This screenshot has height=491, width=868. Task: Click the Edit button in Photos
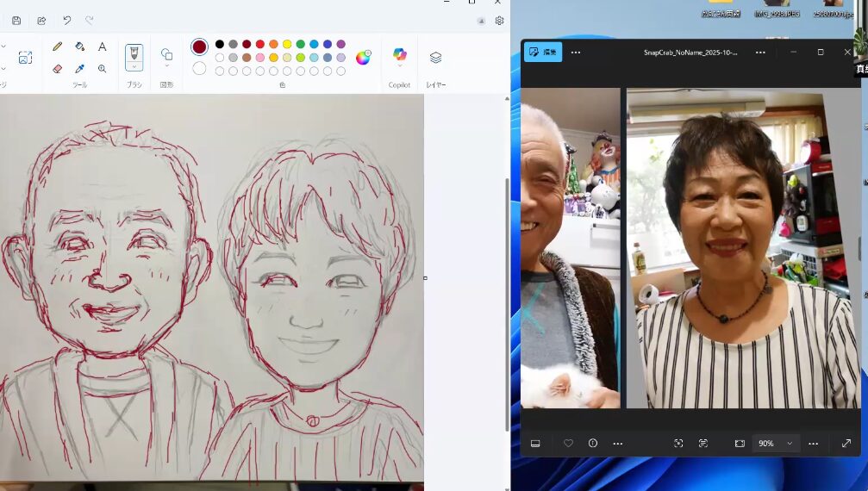pos(543,52)
